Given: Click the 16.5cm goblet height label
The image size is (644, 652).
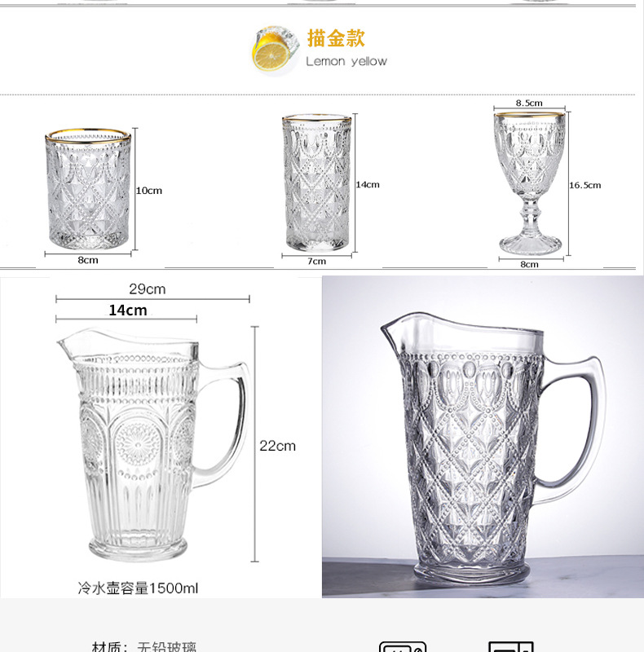Looking at the screenshot, I should [585, 185].
